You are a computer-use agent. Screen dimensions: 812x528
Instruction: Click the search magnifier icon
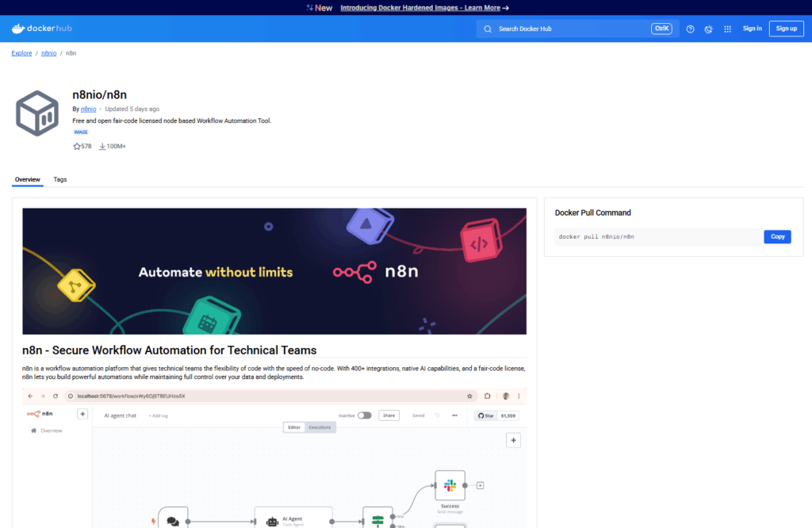pos(488,29)
